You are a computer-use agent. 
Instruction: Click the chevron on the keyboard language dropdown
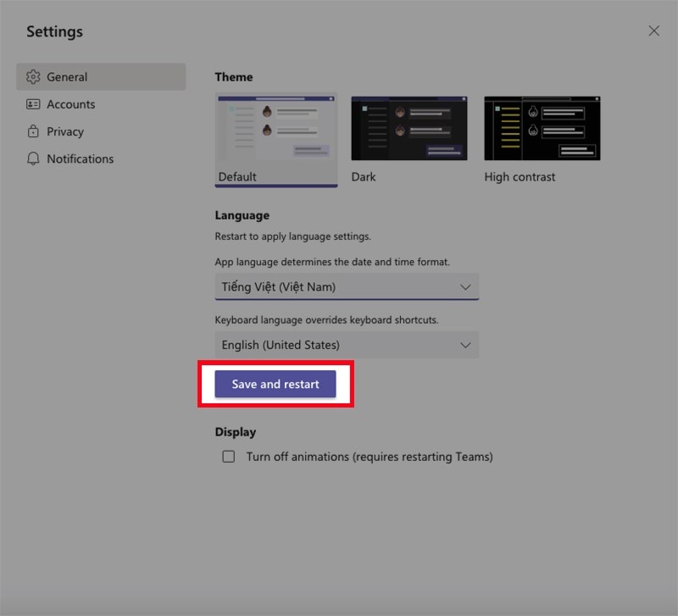tap(464, 345)
